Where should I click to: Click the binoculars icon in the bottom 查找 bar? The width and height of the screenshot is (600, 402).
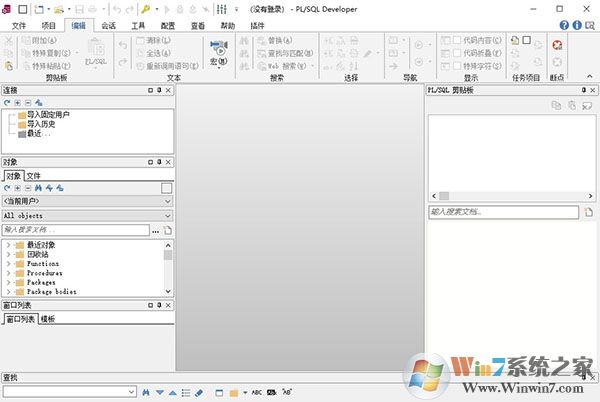146,391
